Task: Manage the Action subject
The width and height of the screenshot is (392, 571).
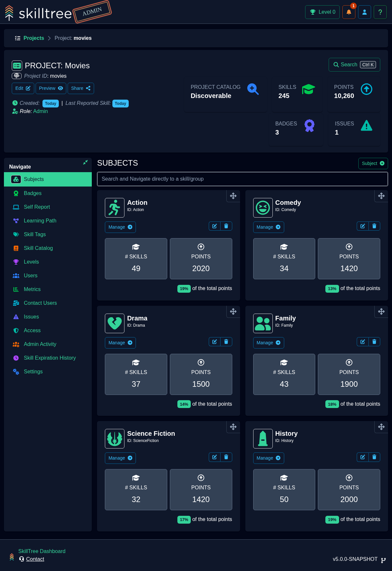Action: pos(120,227)
